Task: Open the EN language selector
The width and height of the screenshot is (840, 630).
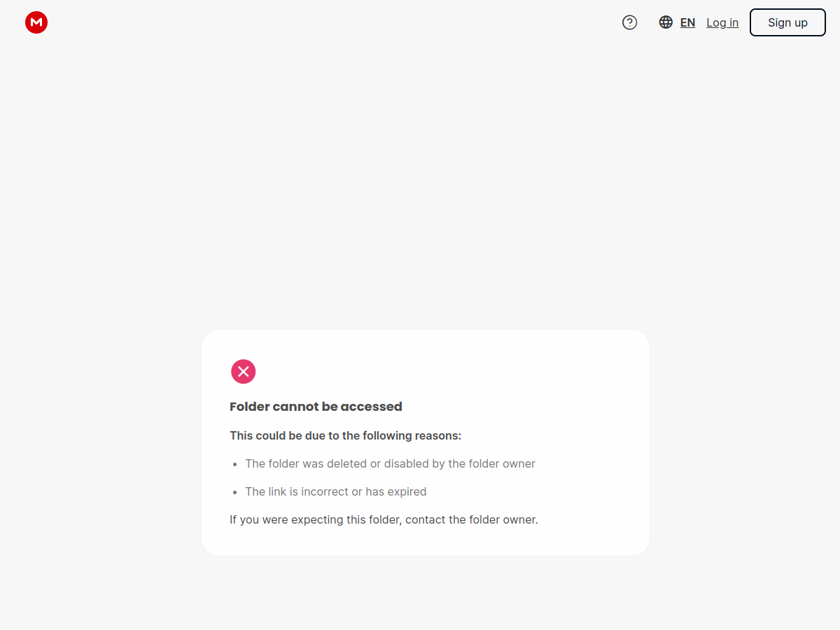Action: [x=687, y=22]
